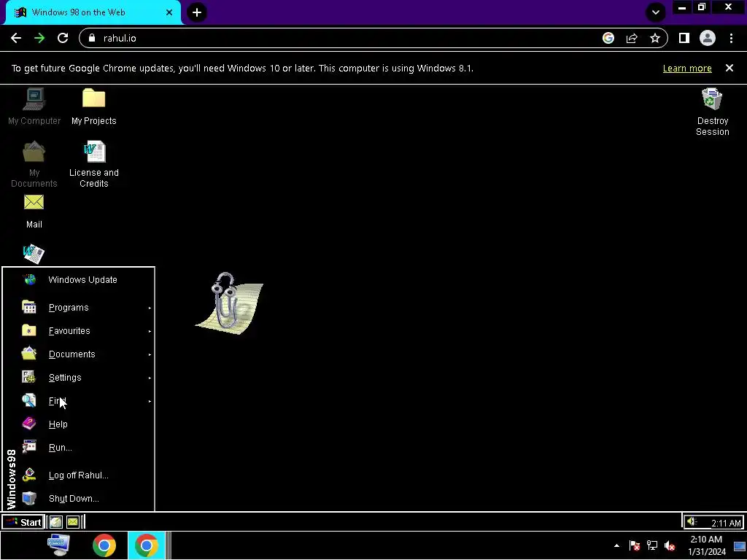Click the site lock icon in address bar
The height and width of the screenshot is (560, 747).
(92, 38)
